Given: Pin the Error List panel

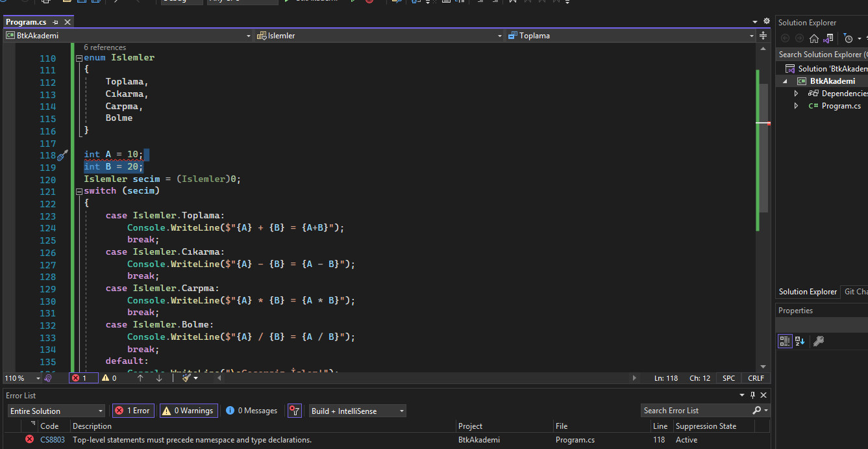Looking at the screenshot, I should coord(753,395).
